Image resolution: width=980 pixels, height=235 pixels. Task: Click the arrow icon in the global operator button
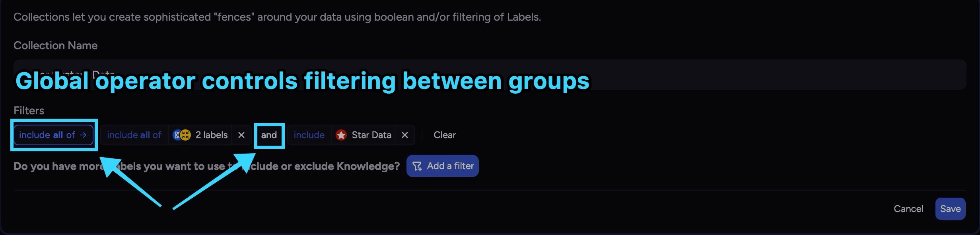point(83,135)
